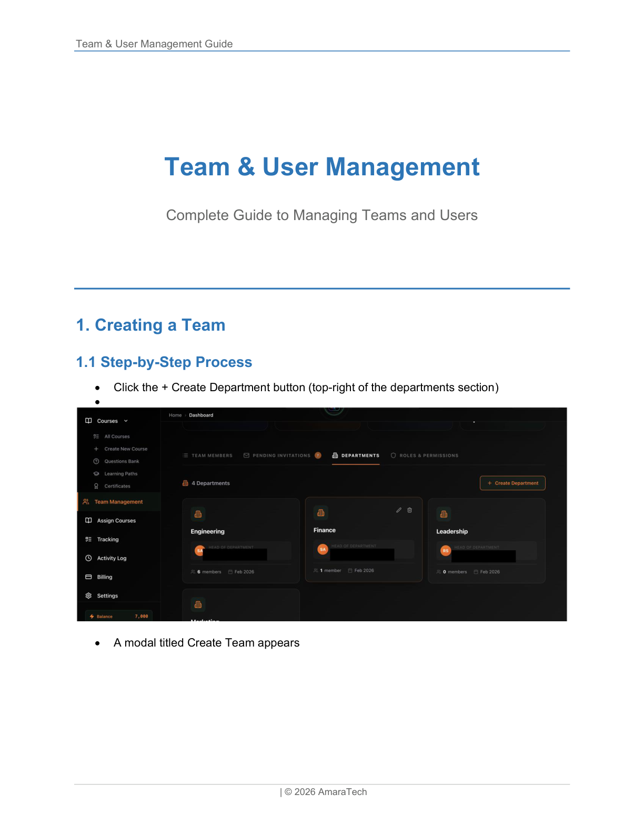Select the Departments tab

point(356,455)
